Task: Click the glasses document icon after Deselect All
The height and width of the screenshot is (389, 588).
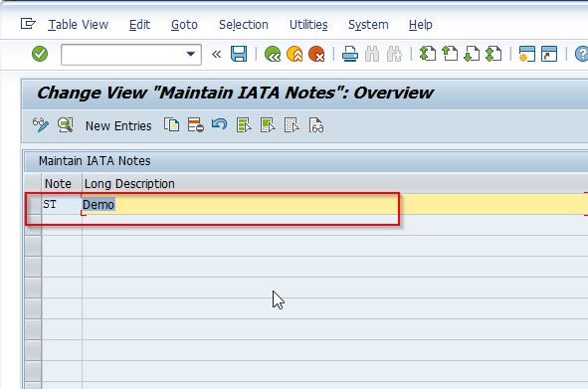Action: (x=316, y=125)
